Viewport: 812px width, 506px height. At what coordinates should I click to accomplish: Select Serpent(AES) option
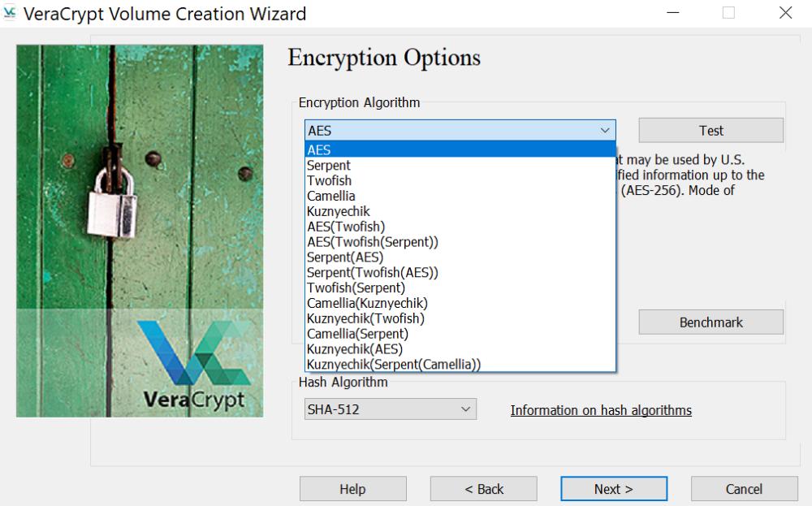tap(460, 257)
